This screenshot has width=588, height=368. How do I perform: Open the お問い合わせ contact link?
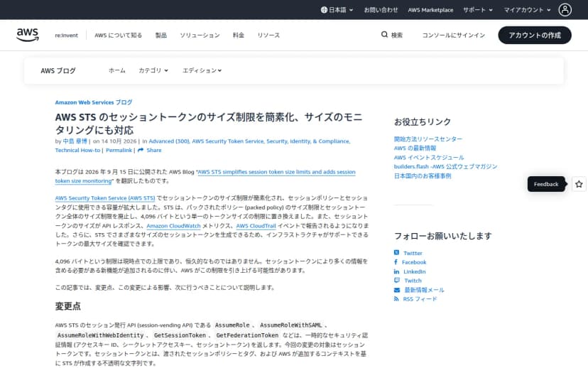(x=381, y=10)
